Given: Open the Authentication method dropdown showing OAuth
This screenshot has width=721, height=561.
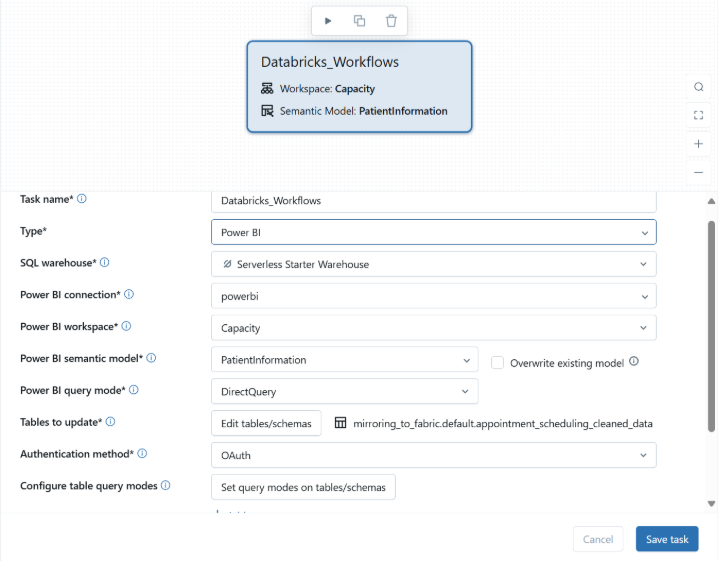Looking at the screenshot, I should click(x=434, y=455).
